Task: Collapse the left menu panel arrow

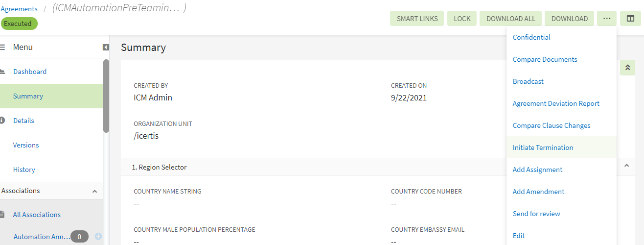Action: tap(106, 48)
